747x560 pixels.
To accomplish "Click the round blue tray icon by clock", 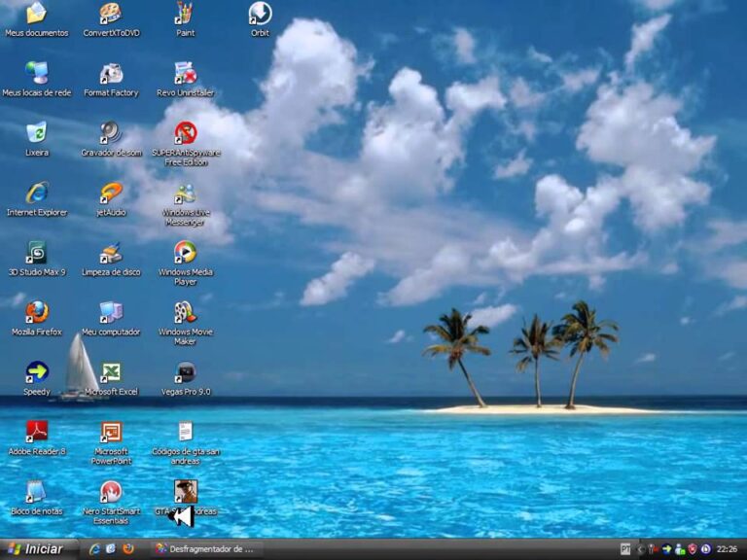I will click(705, 549).
